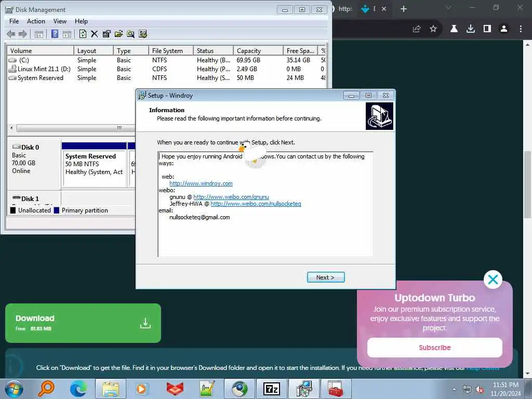Screen dimensions: 532x399
Task: Open the File menu in Disk Management
Action: coord(14,21)
